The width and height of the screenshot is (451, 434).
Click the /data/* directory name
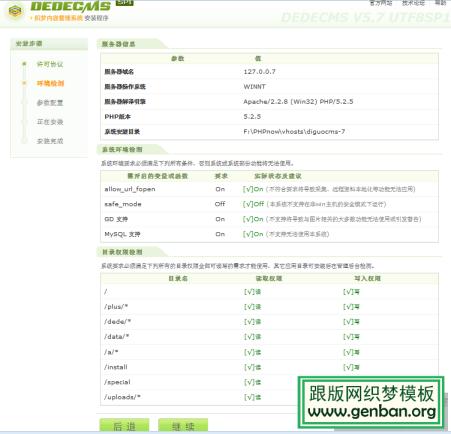click(116, 337)
